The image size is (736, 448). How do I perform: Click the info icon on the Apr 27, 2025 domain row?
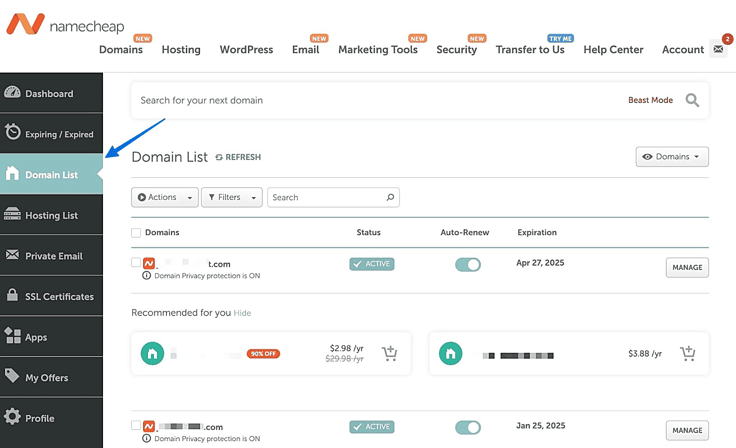146,276
